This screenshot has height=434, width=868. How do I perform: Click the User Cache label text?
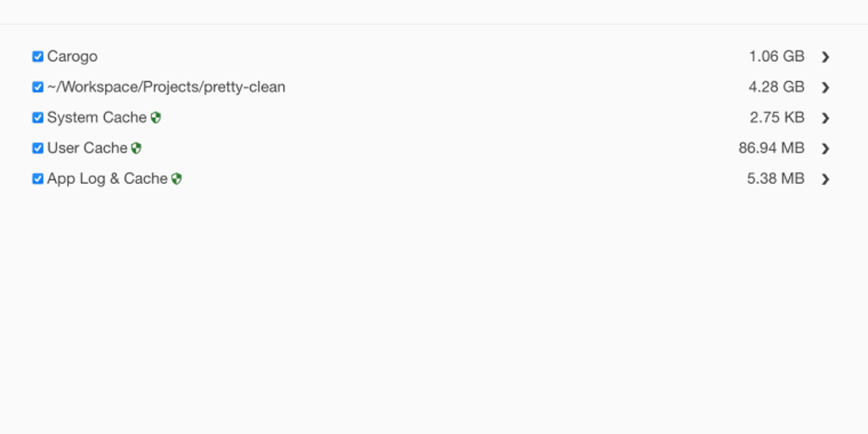click(x=87, y=148)
